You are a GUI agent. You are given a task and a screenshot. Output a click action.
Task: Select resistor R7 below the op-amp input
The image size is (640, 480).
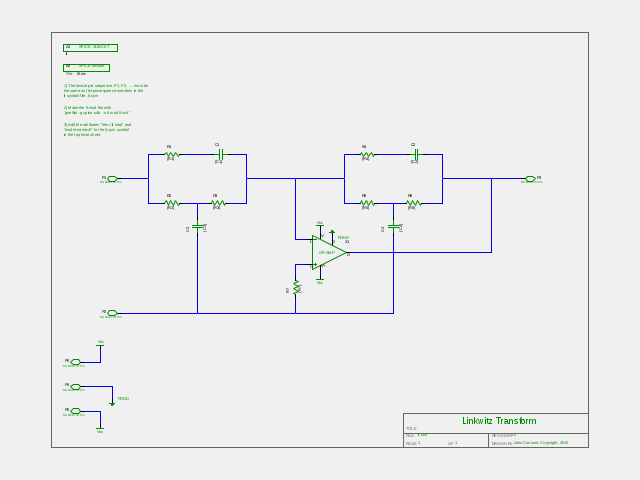click(x=296, y=288)
